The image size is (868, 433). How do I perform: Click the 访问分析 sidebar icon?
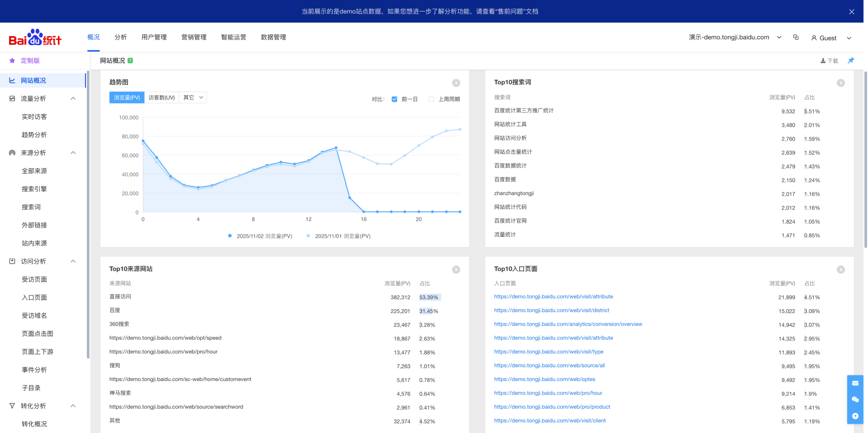tap(12, 261)
